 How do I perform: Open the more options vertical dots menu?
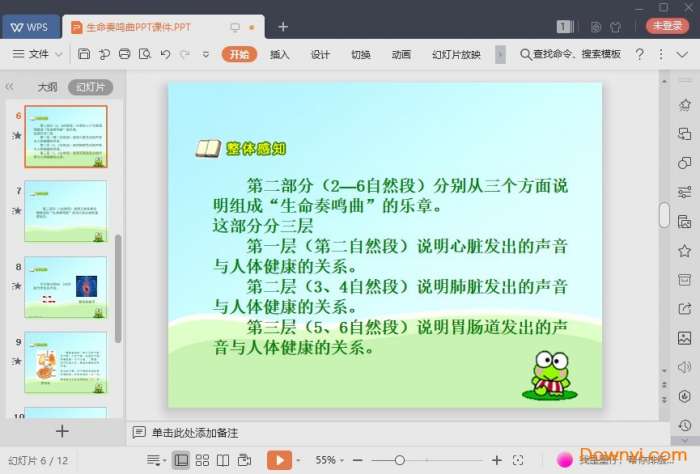661,54
